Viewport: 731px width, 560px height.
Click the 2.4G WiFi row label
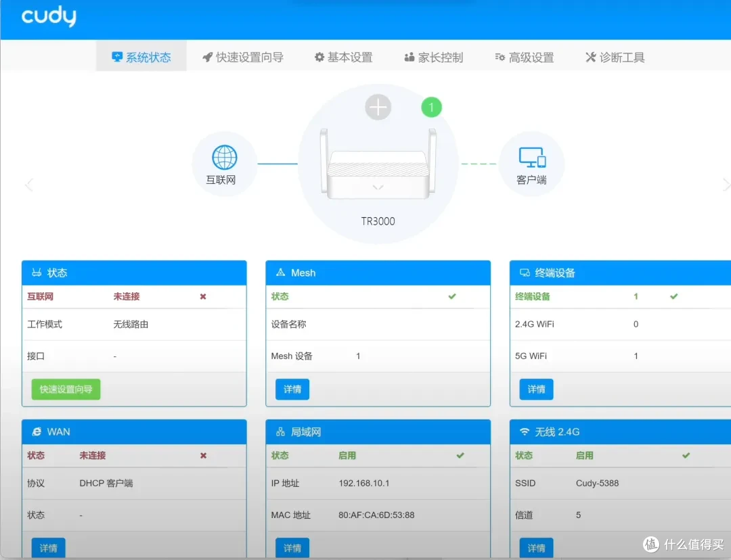point(534,324)
